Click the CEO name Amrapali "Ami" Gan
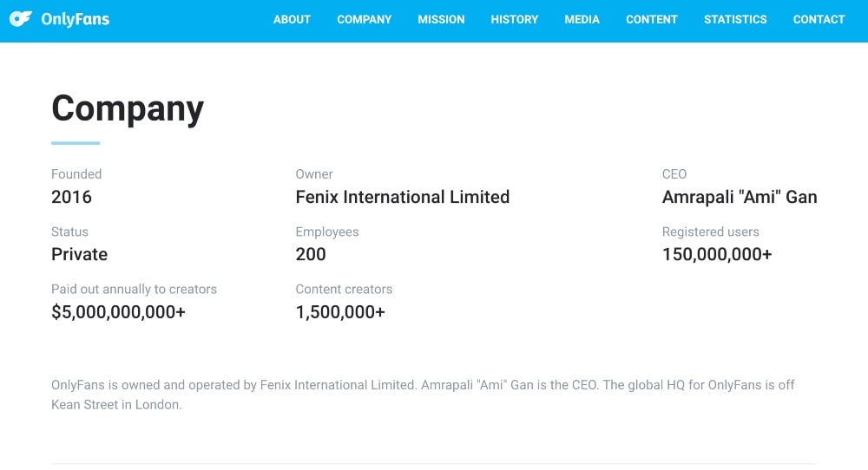The image size is (868, 470). [x=739, y=197]
